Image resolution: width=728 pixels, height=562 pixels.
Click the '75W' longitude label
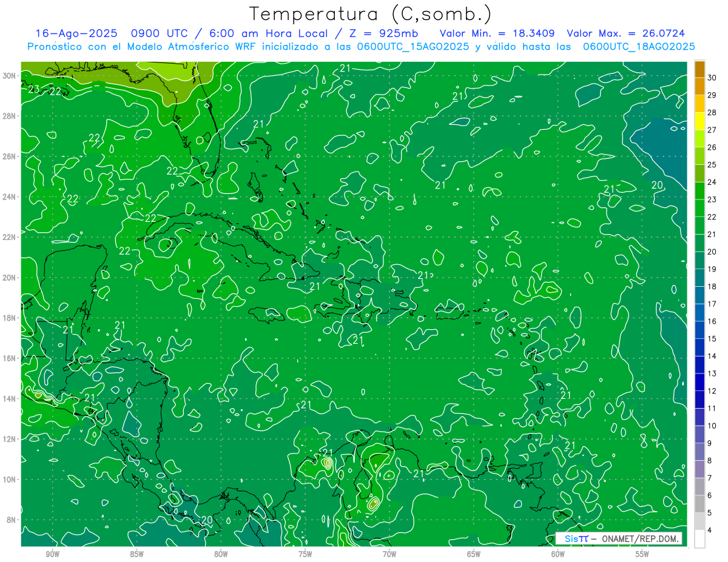[x=305, y=554]
